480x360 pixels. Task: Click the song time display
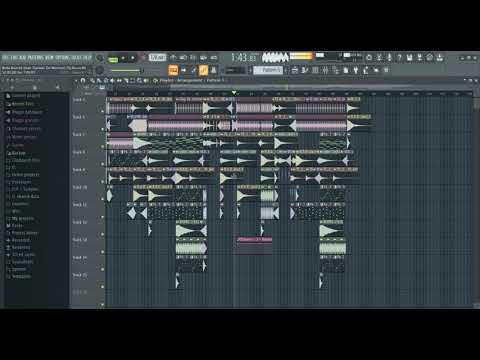tap(244, 58)
